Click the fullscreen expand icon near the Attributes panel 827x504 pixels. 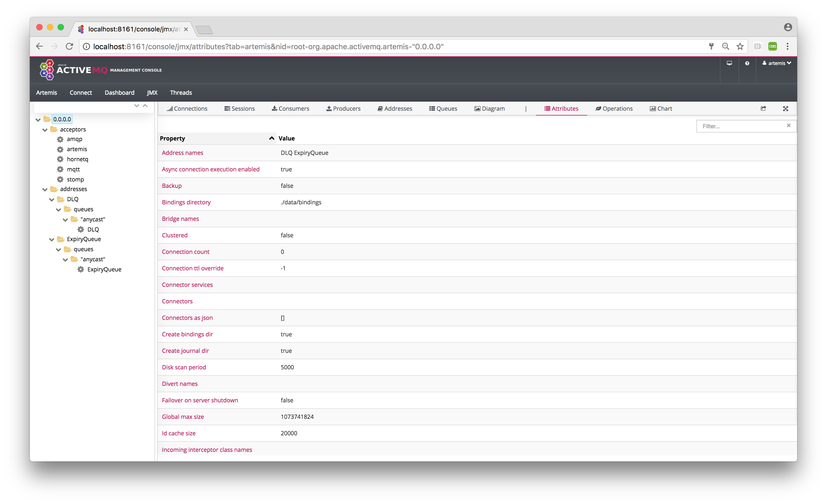[786, 108]
